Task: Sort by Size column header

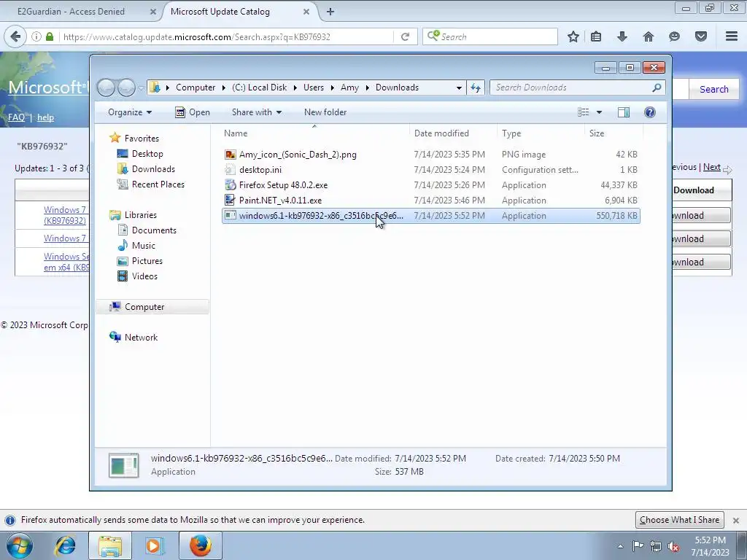Action: (x=614, y=133)
